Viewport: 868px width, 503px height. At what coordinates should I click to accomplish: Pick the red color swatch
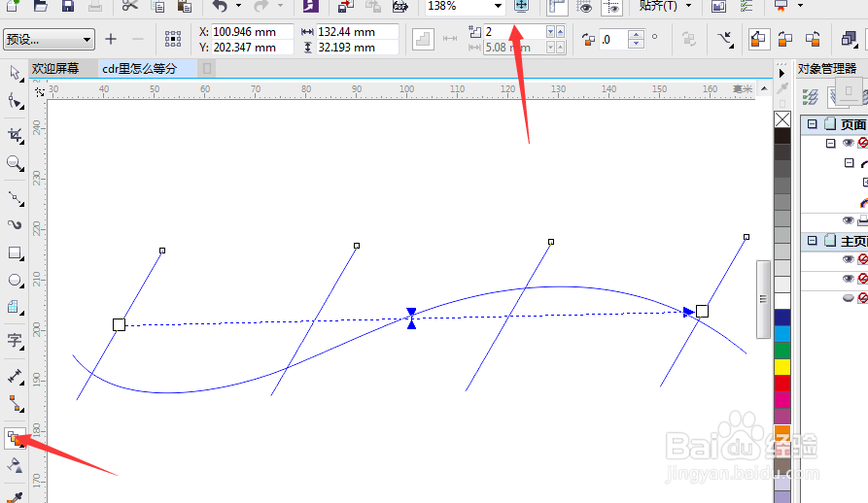point(782,383)
